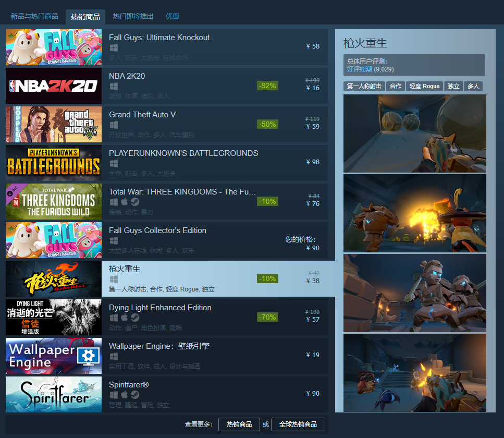
Task: Open Fall Guys Collector's Edition title
Action: click(x=157, y=230)
